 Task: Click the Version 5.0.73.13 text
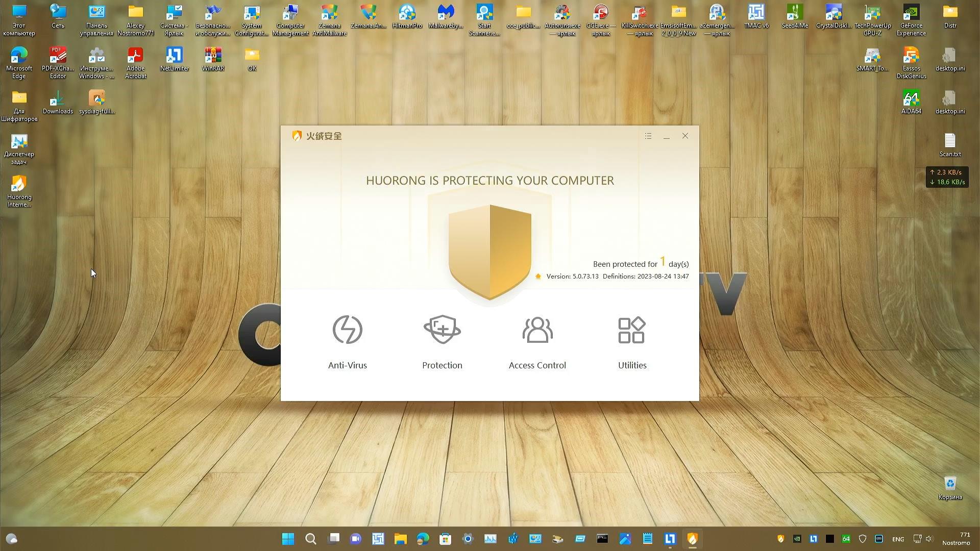572,277
